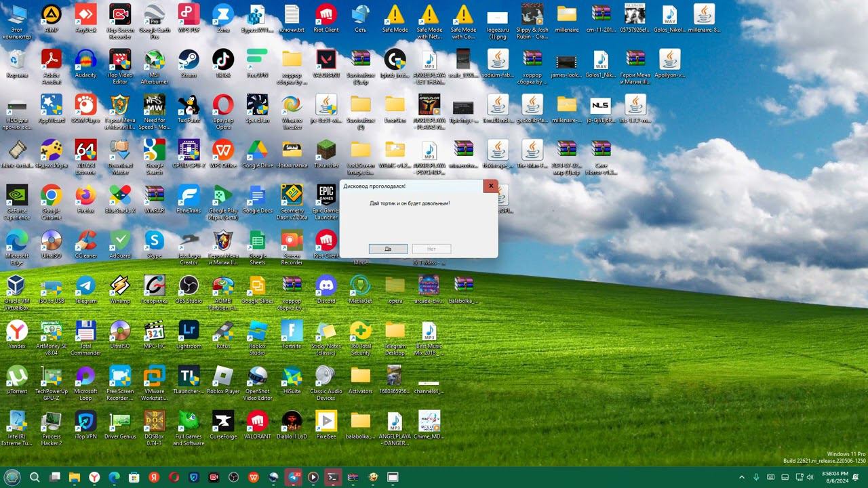This screenshot has width=868, height=488.
Task: Select the Winamp desktop icon
Action: pyautogui.click(x=120, y=289)
